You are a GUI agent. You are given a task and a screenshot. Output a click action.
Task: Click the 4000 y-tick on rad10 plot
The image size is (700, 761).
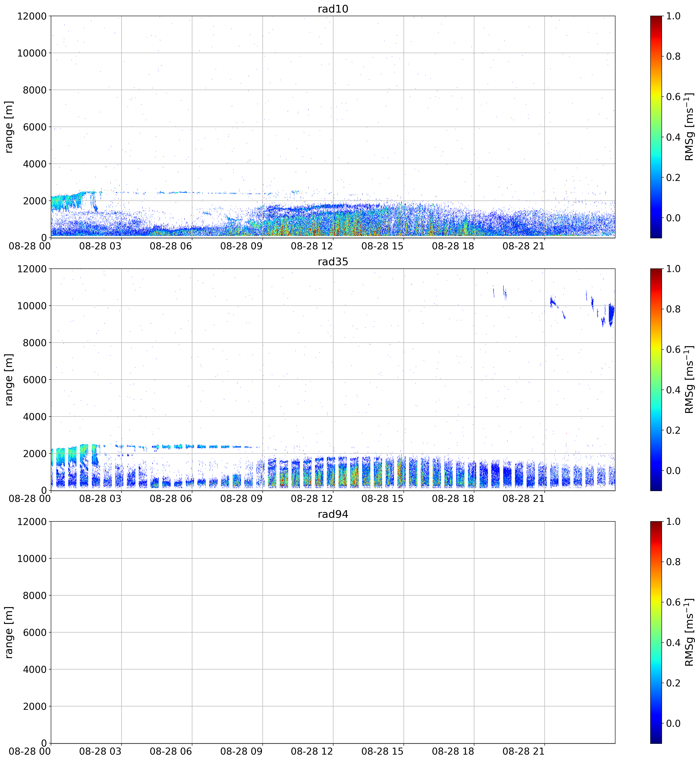tap(34, 164)
